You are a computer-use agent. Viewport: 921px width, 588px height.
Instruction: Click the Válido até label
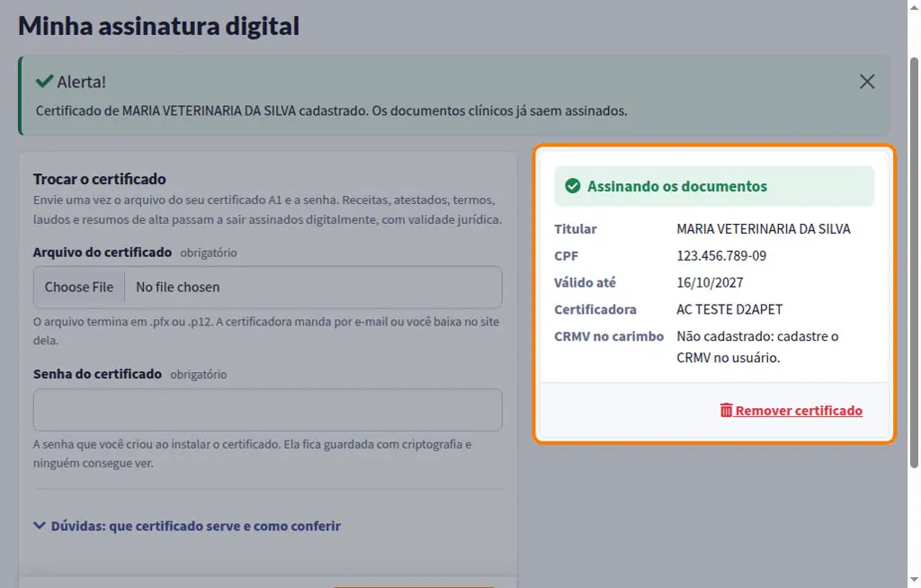(585, 282)
